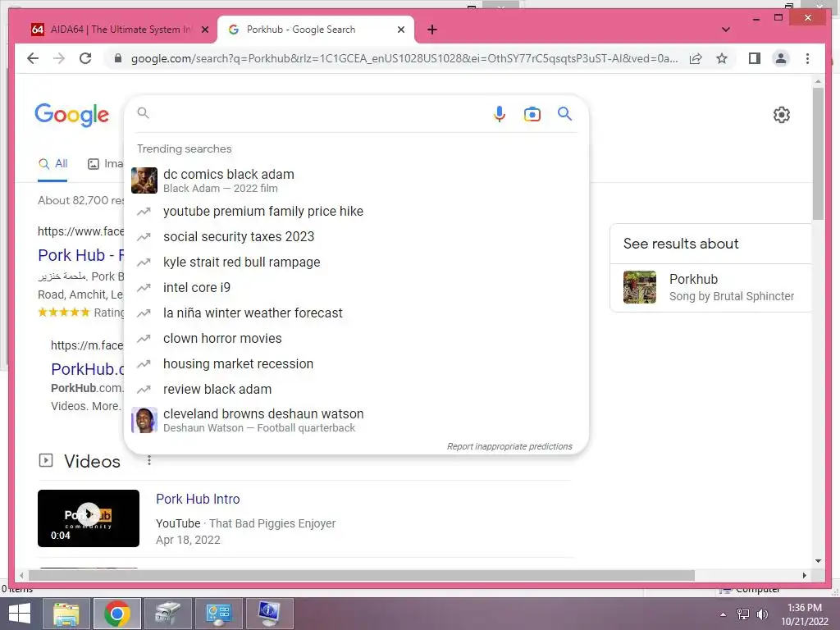Viewport: 840px width, 630px height.
Task: Close the AIDA64 tab
Action: coord(204,30)
